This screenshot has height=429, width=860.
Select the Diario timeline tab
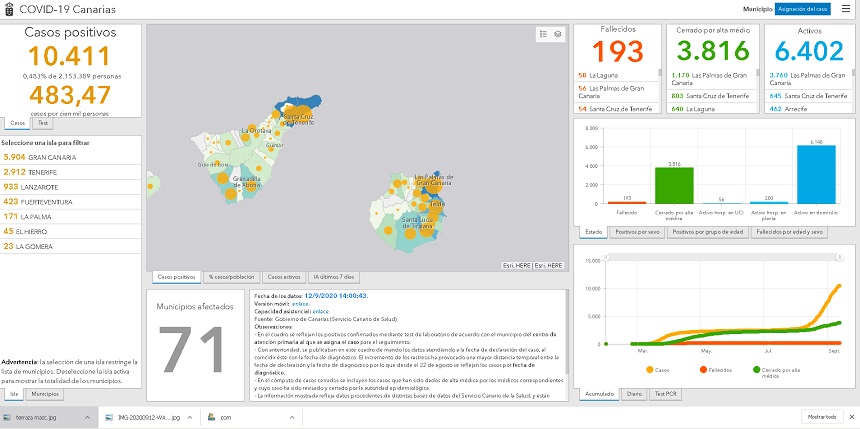click(x=635, y=394)
